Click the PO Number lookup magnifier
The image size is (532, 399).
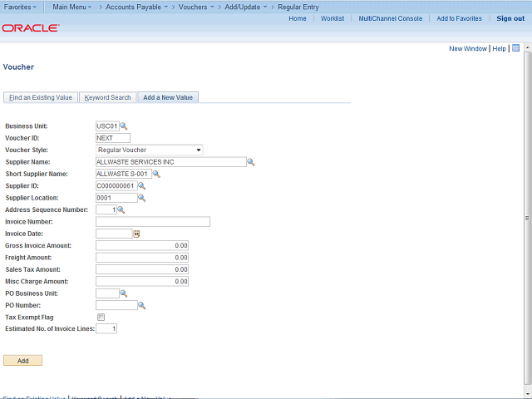[x=141, y=305]
